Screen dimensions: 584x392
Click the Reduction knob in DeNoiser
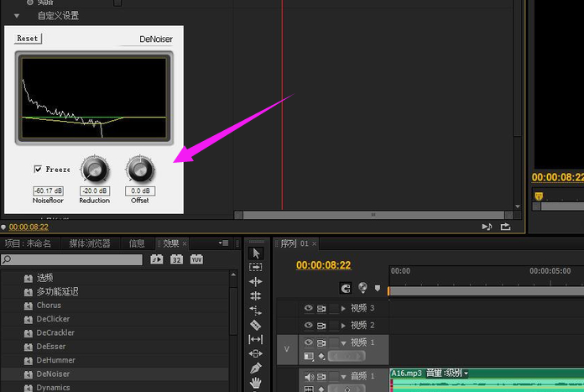[x=95, y=170]
